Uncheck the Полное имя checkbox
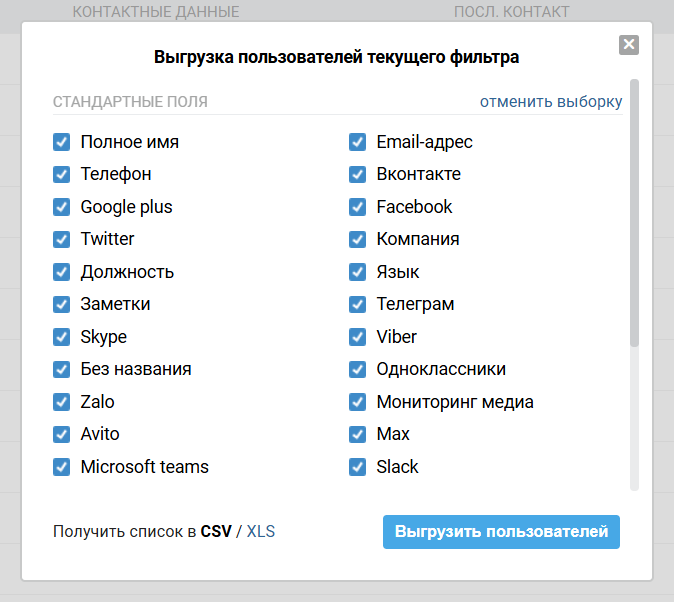This screenshot has width=674, height=602. 62,142
